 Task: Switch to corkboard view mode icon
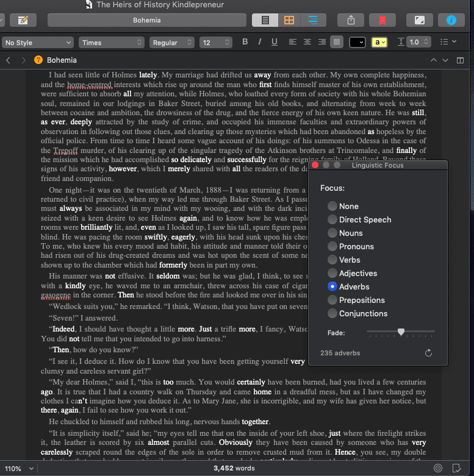tap(289, 20)
